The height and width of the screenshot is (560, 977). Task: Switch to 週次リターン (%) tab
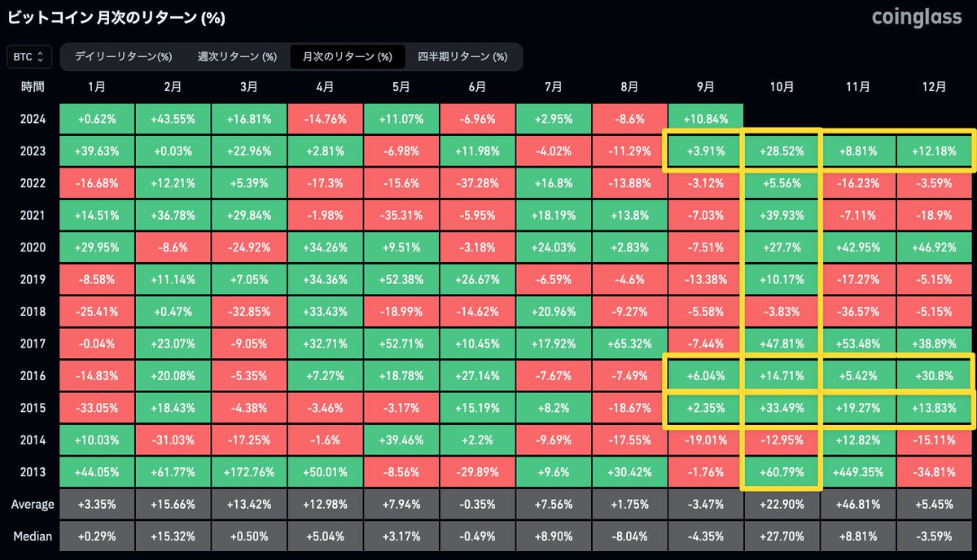[237, 57]
